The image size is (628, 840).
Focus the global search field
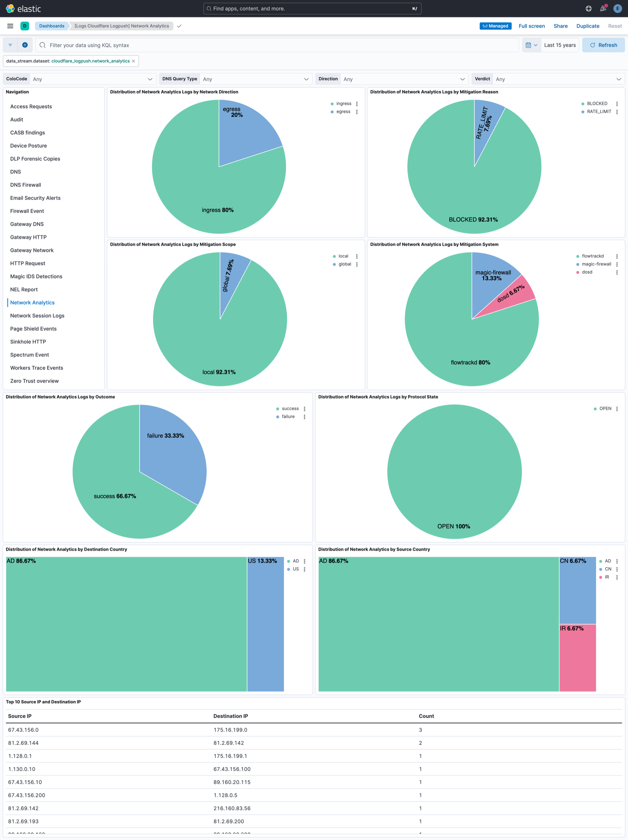tap(312, 8)
